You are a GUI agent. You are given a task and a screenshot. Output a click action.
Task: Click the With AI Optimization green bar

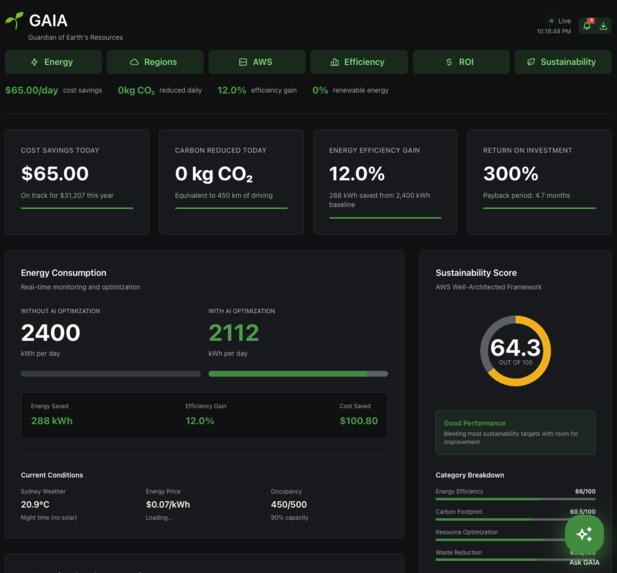(x=298, y=374)
